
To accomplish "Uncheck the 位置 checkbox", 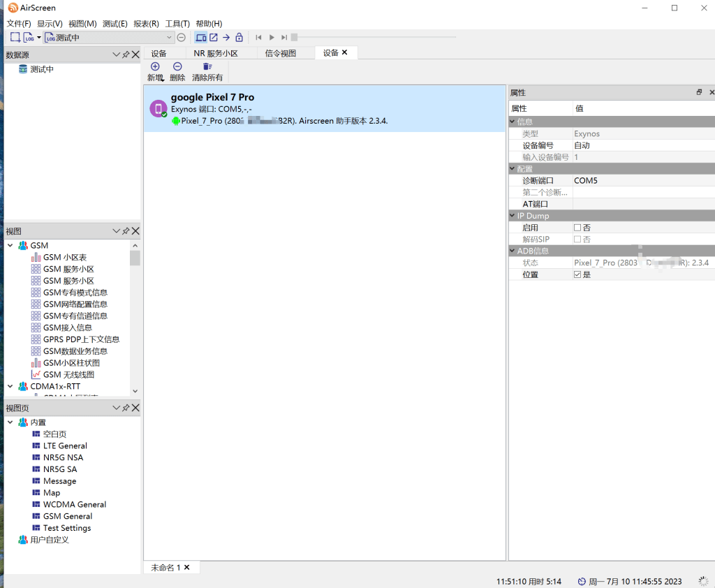I will pyautogui.click(x=577, y=274).
